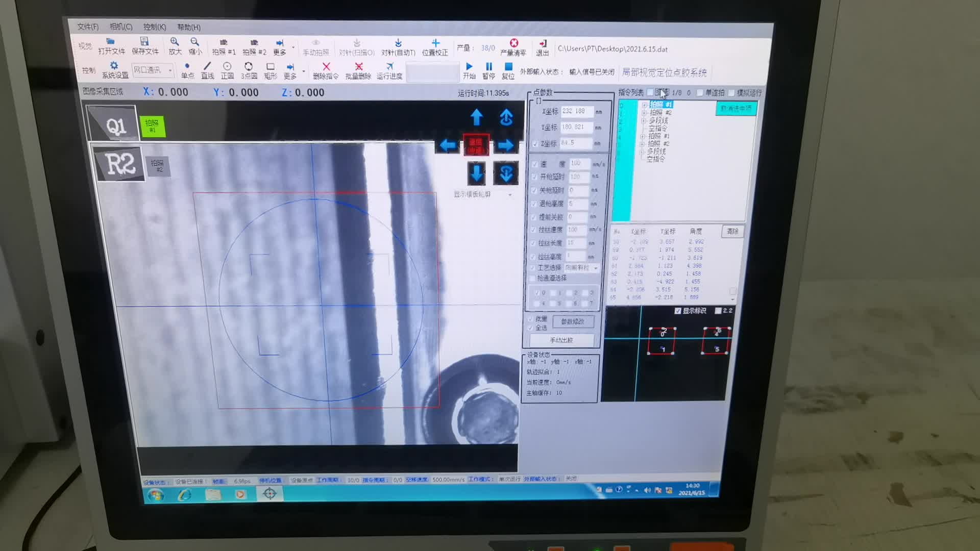The width and height of the screenshot is (980, 551).
Task: Open dropdown arrow beside top-row 更多
Action: [293, 47]
